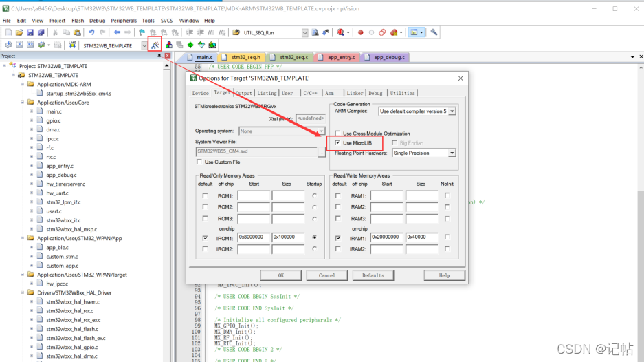Open the Utilities options tab
Viewport: 644px width, 362px height.
pos(403,94)
